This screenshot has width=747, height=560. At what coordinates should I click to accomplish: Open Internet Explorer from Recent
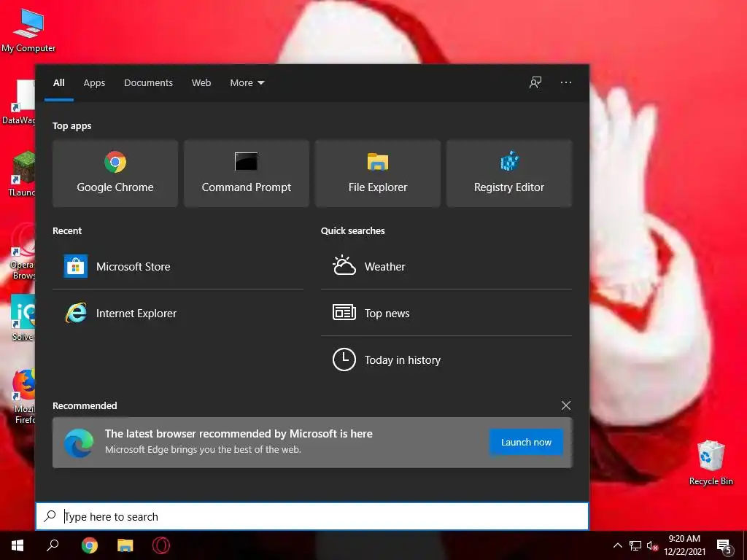[x=178, y=313]
